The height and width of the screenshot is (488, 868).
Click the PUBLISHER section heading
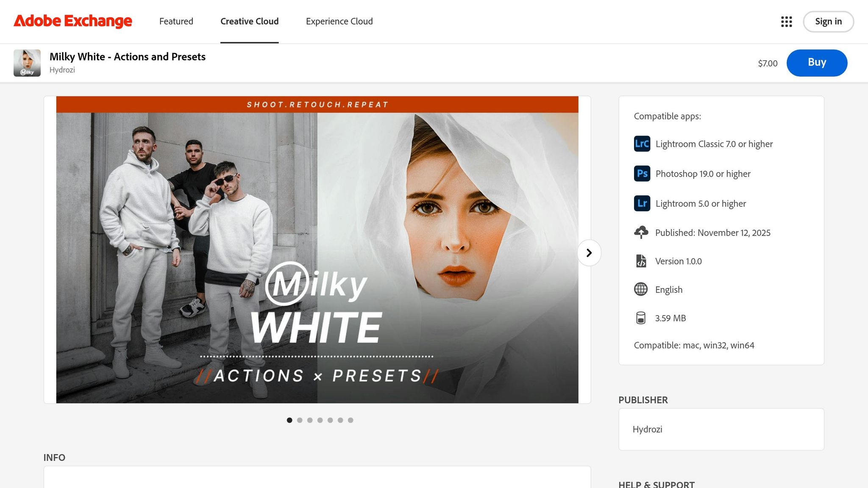pyautogui.click(x=643, y=400)
